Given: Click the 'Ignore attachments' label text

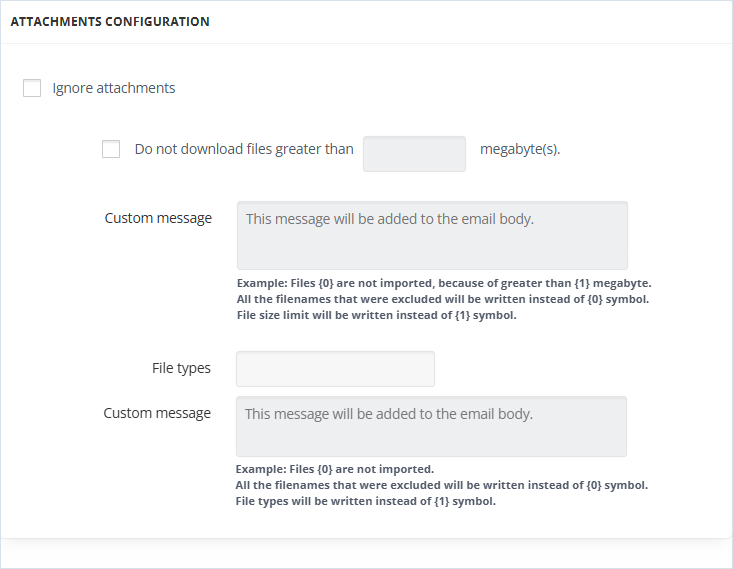Looking at the screenshot, I should pos(114,88).
